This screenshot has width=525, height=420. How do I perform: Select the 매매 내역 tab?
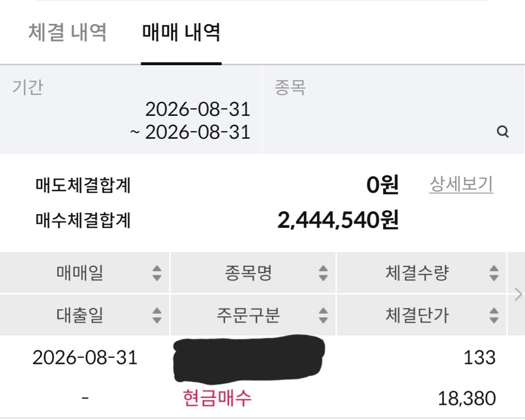[x=181, y=33]
